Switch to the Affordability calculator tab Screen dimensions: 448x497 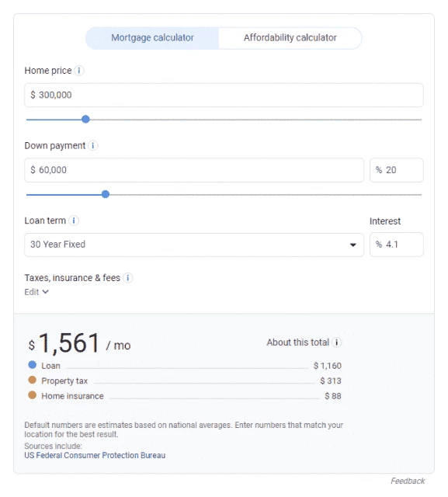click(x=290, y=38)
